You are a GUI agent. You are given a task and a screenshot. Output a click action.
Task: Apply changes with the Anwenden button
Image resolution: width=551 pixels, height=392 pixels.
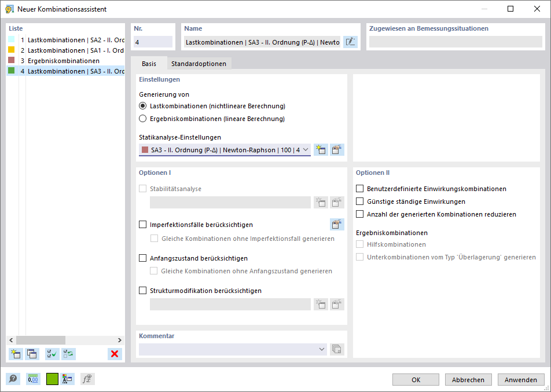click(520, 379)
